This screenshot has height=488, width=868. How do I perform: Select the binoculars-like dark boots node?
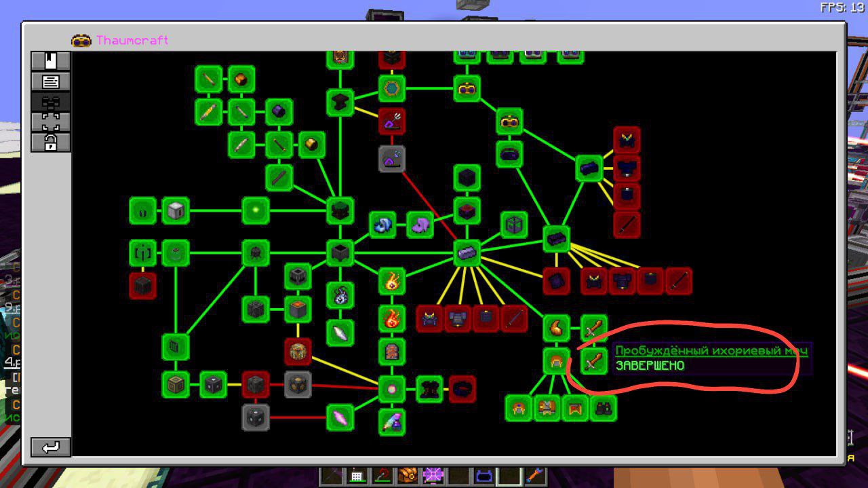(x=603, y=408)
